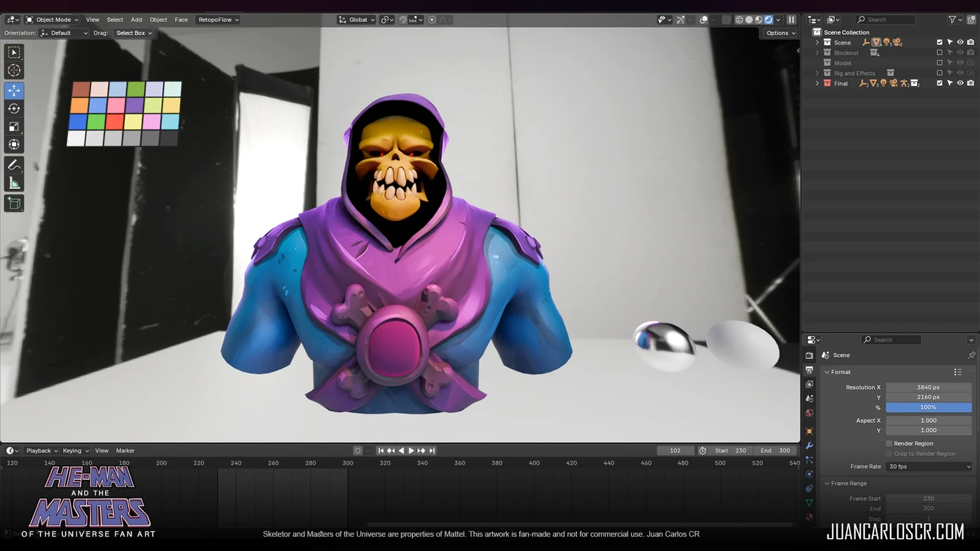Image resolution: width=980 pixels, height=551 pixels.
Task: Open the Orientation Default dropdown
Action: coord(64,33)
